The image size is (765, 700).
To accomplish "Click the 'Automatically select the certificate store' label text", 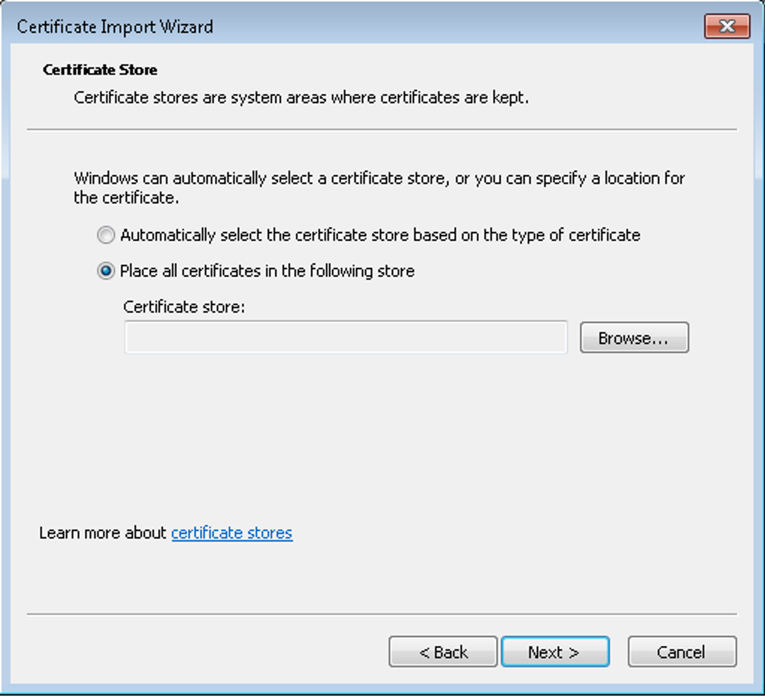I will (380, 235).
